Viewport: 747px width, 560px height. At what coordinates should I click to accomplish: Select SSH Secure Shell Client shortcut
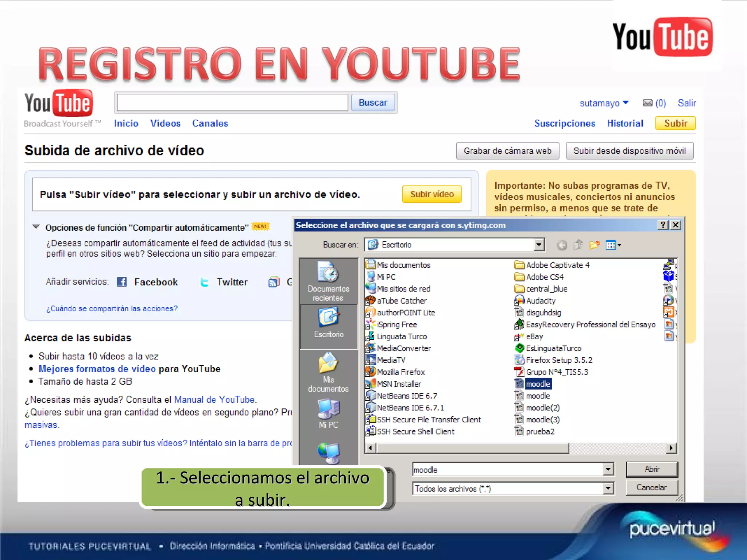tap(410, 431)
